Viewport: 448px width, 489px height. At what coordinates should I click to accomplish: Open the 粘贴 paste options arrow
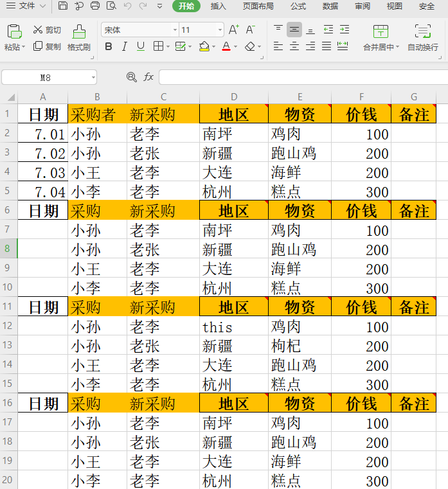pyautogui.click(x=23, y=47)
